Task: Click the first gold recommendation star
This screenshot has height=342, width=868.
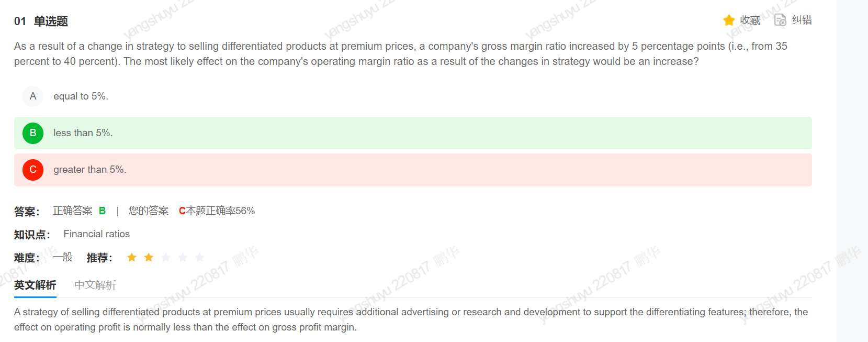Action: [x=132, y=257]
